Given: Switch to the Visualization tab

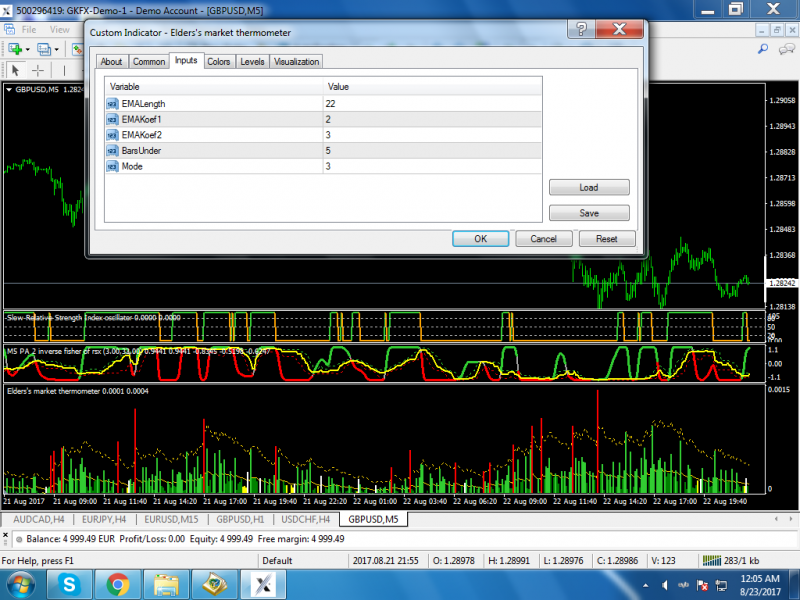Looking at the screenshot, I should pyautogui.click(x=296, y=62).
